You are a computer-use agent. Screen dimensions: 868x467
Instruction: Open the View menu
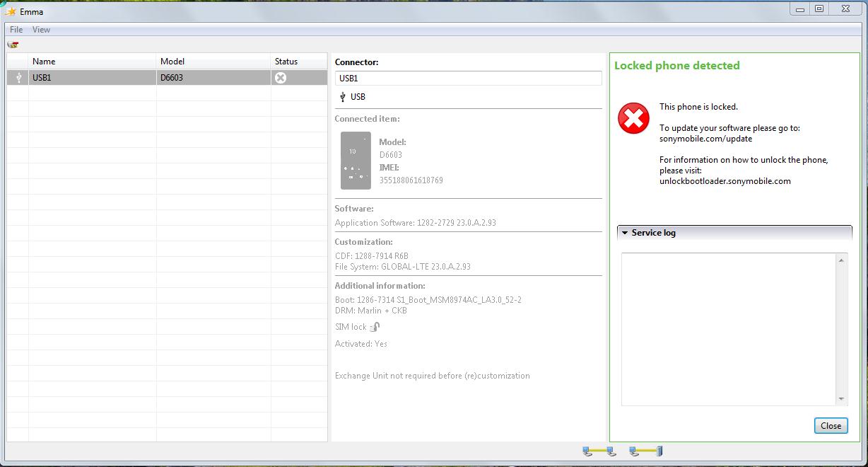pos(41,30)
